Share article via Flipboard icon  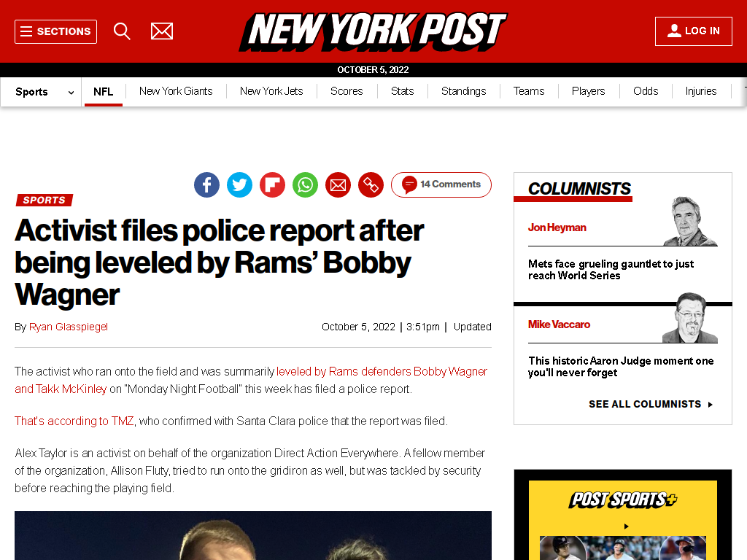click(273, 184)
